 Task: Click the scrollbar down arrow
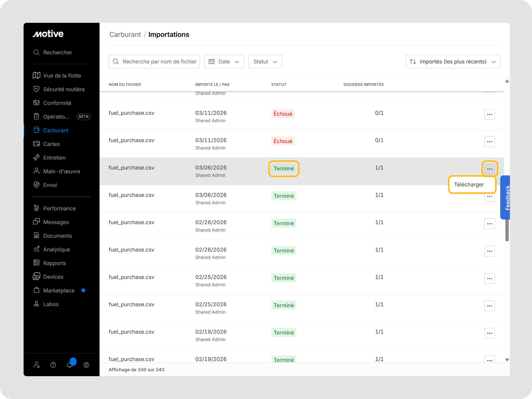(x=507, y=360)
